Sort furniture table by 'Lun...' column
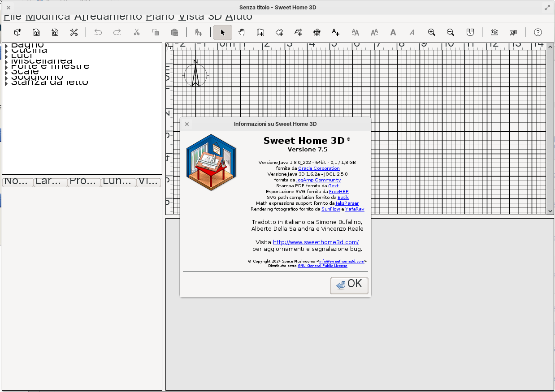The image size is (555, 392). coord(118,182)
